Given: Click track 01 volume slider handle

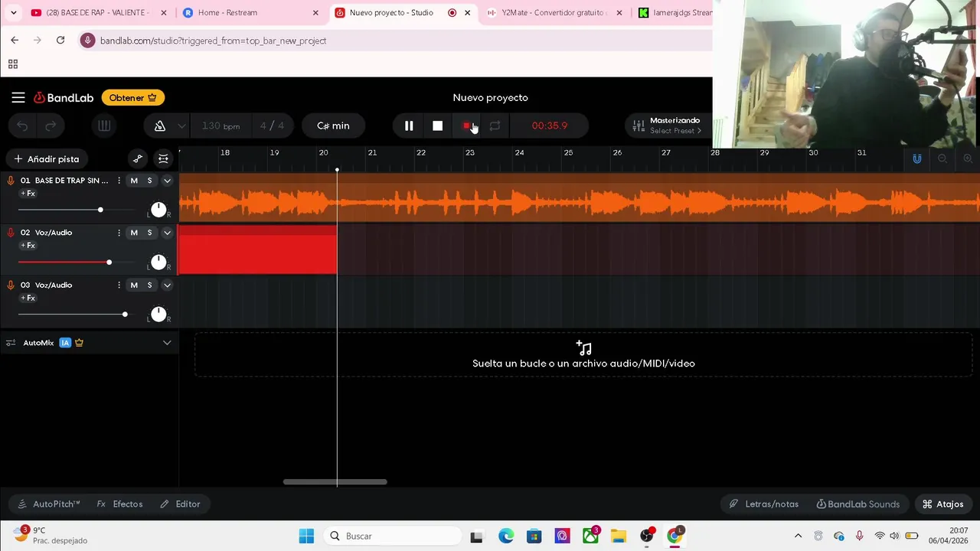Looking at the screenshot, I should pyautogui.click(x=100, y=210).
